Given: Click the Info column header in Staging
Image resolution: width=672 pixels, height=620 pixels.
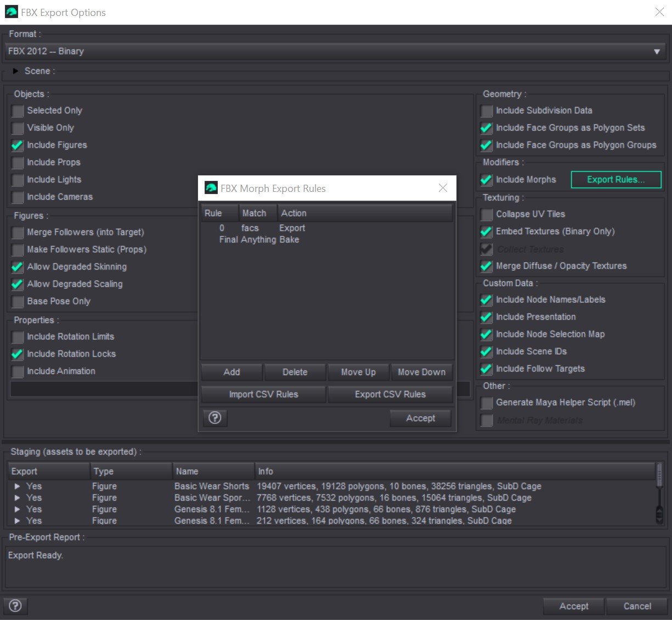Looking at the screenshot, I should (x=455, y=471).
